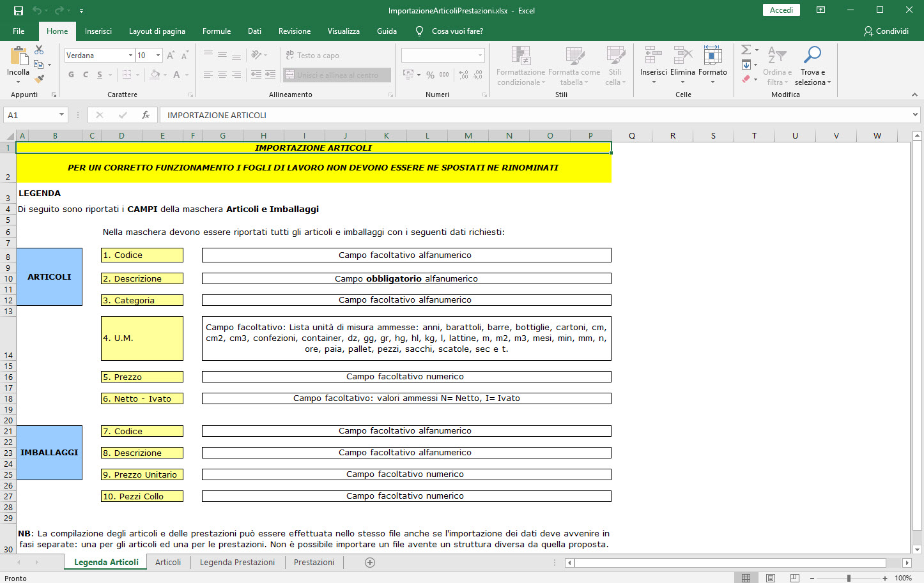Click the fill color bucket icon
924x583 pixels.
click(155, 75)
